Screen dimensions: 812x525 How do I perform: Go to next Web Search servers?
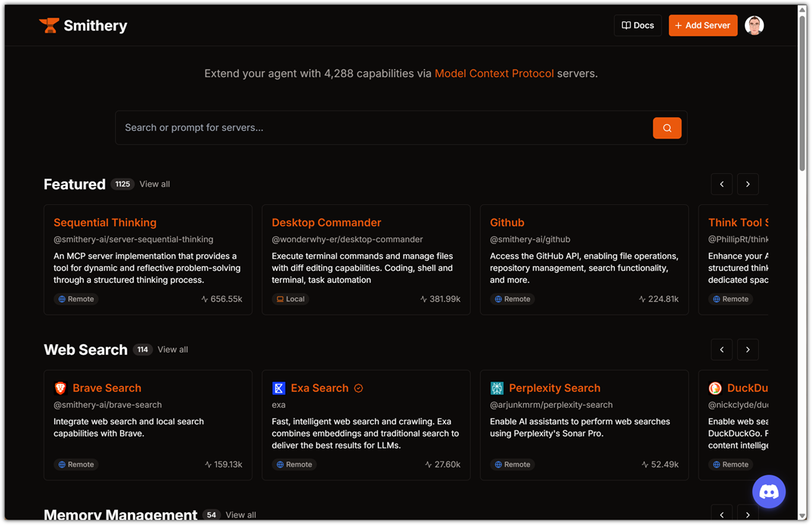(748, 349)
